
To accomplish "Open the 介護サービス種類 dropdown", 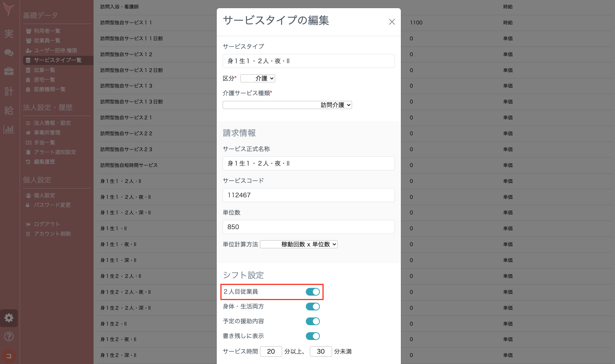I will (287, 105).
